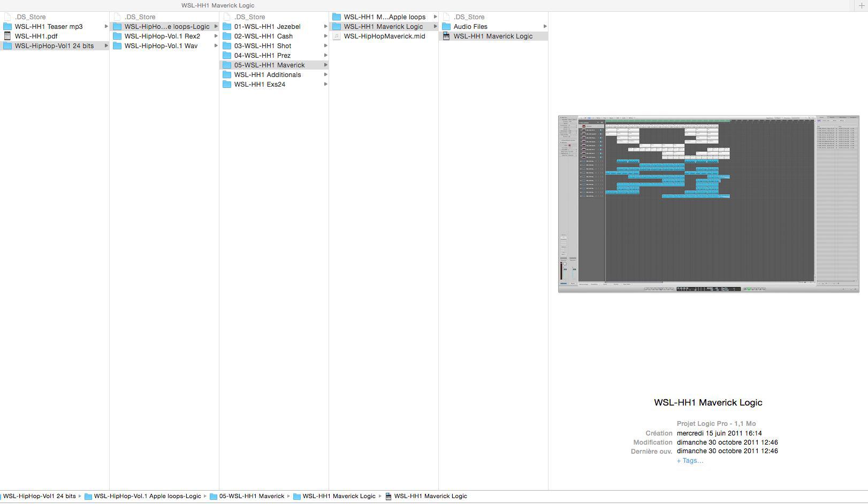Select the WSL-HH1.pdf file name
868x504 pixels.
click(x=36, y=36)
